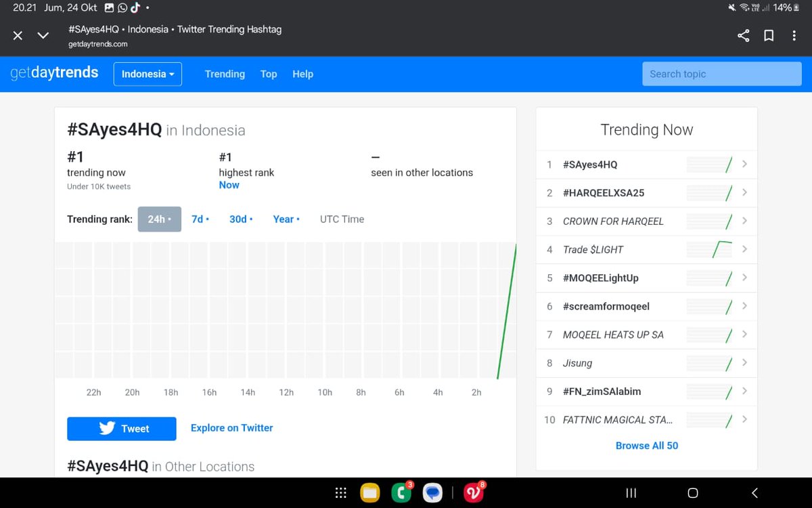The image size is (812, 508).
Task: Bookmark this page with the bookmark icon
Action: [x=769, y=35]
